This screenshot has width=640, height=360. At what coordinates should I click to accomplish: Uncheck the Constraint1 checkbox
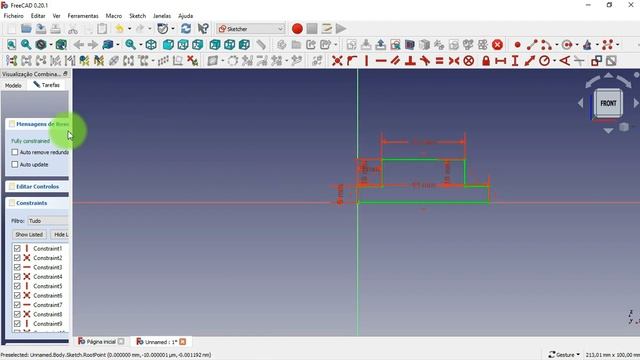(x=17, y=249)
